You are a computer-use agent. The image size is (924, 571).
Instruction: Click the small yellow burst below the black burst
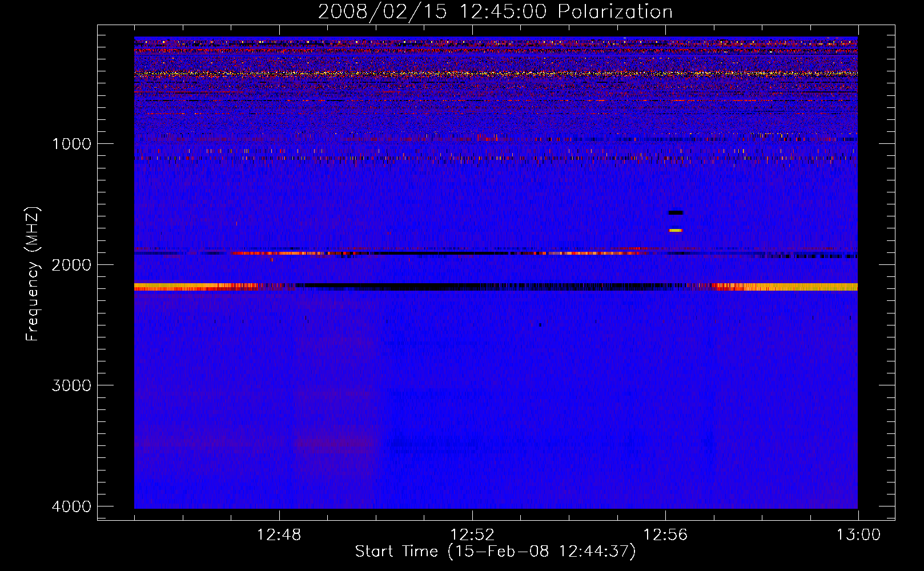(676, 231)
